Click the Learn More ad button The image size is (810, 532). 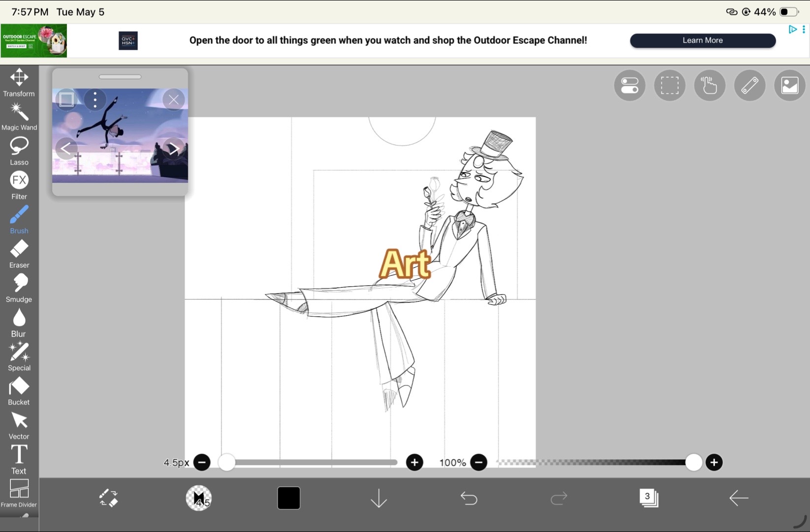point(703,40)
